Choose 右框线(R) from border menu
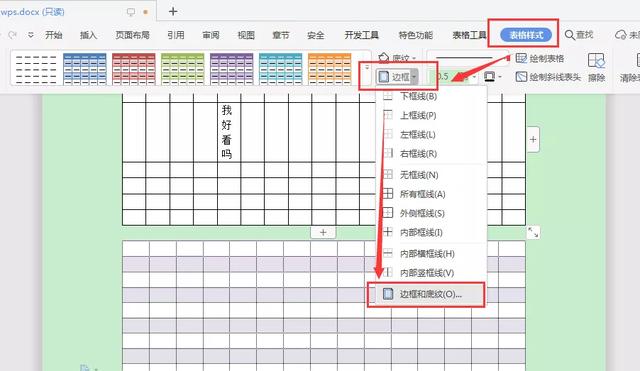This screenshot has width=640, height=371. 431,153
